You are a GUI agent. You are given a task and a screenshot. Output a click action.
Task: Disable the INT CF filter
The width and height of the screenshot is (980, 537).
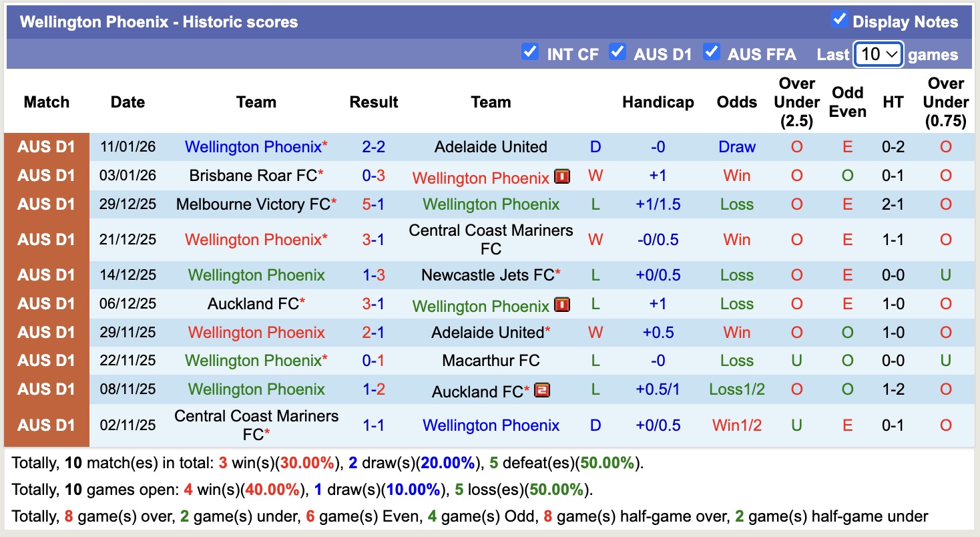[531, 51]
